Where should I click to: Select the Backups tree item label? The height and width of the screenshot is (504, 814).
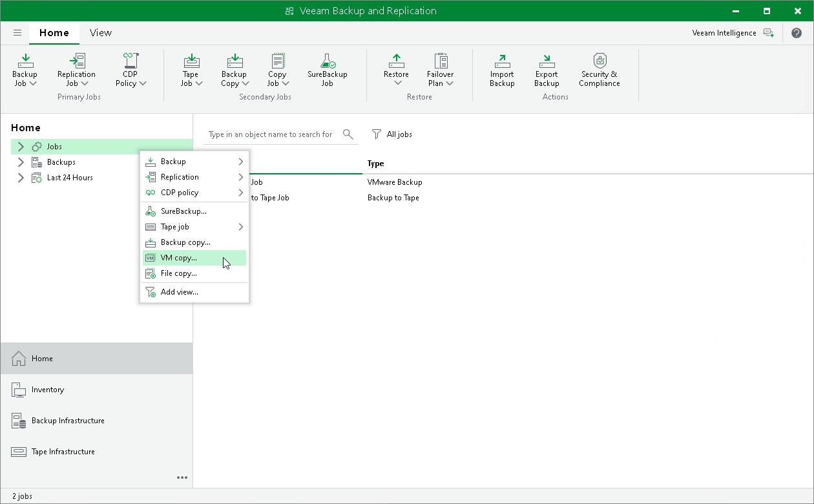(61, 162)
